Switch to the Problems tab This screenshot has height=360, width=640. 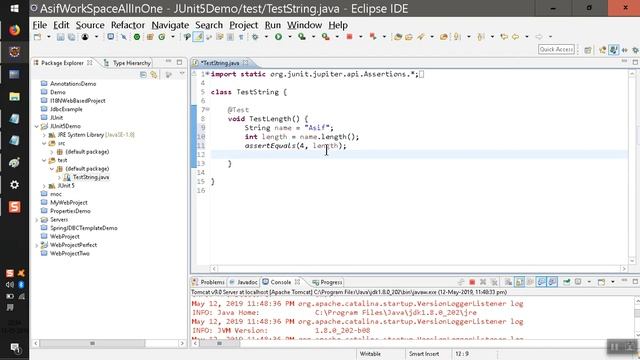(x=208, y=282)
